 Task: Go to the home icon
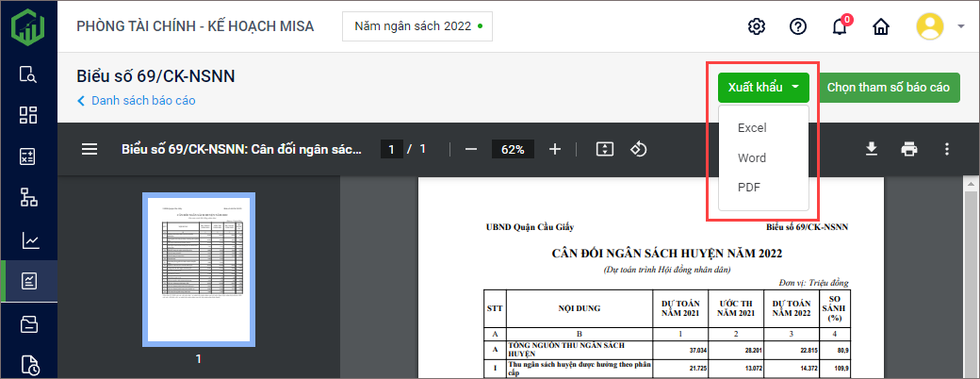(881, 26)
